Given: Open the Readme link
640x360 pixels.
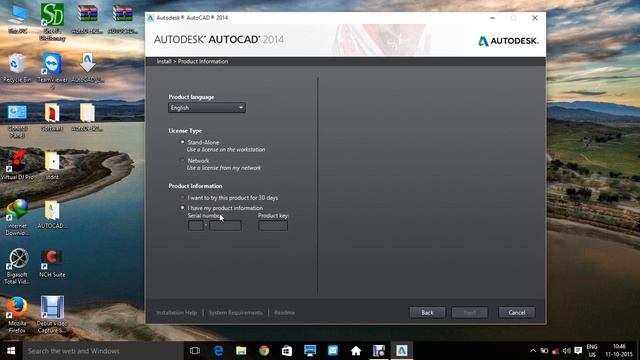Looking at the screenshot, I should pyautogui.click(x=284, y=313).
